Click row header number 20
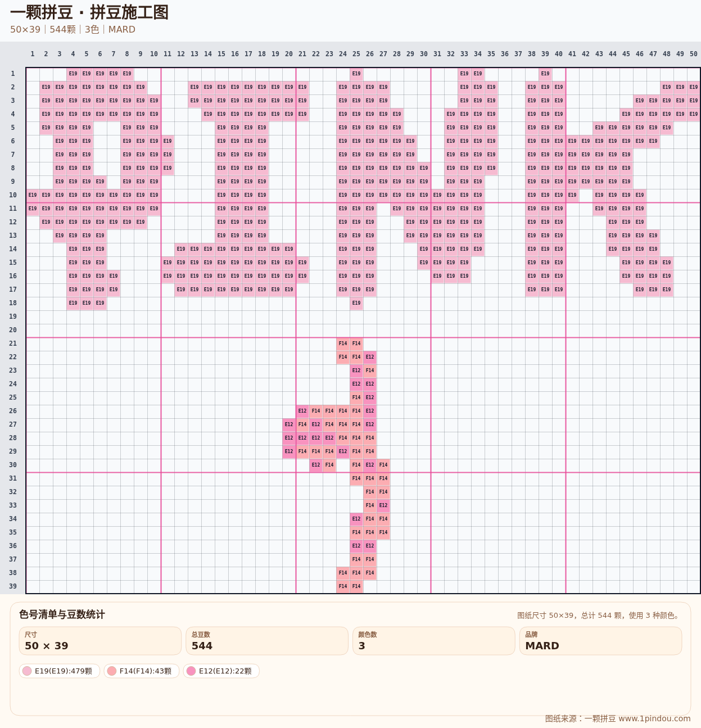This screenshot has height=728, width=701. (x=13, y=330)
